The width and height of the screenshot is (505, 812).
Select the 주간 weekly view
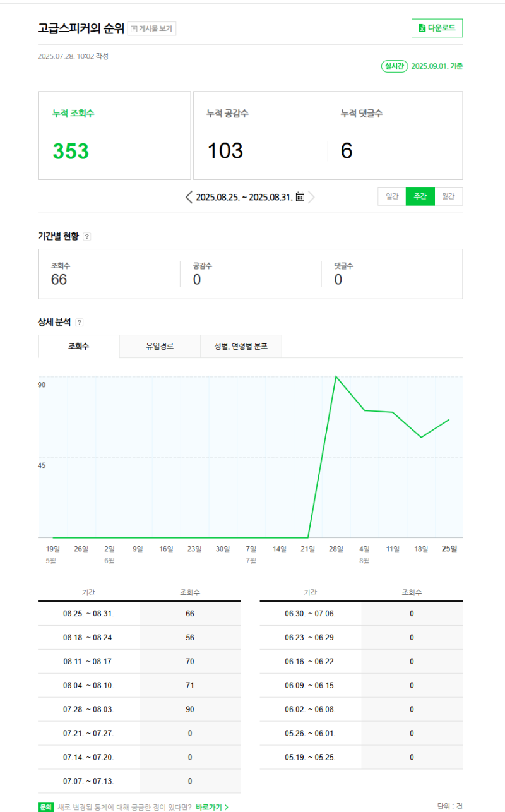(420, 196)
